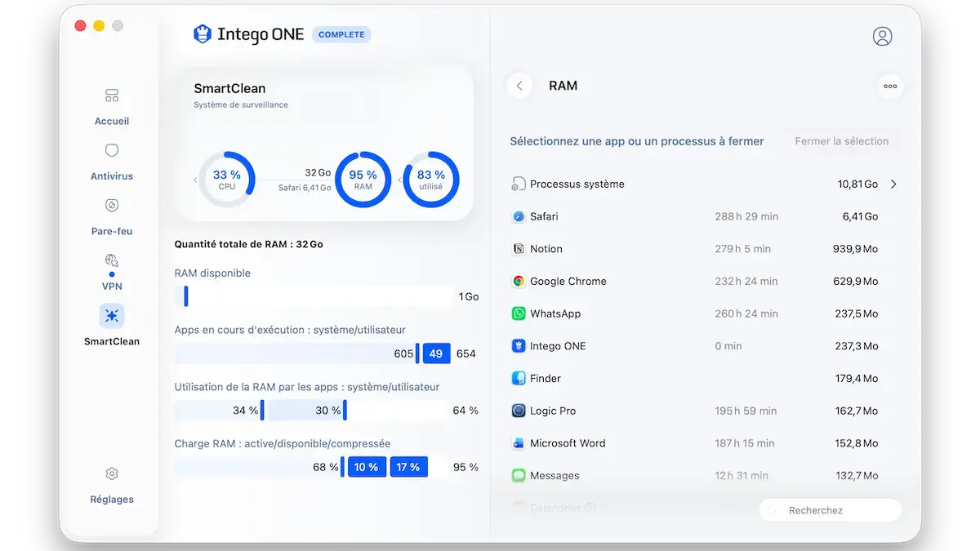980x551 pixels.
Task: Click Notion uptime 279 h 5 min
Action: 742,249
